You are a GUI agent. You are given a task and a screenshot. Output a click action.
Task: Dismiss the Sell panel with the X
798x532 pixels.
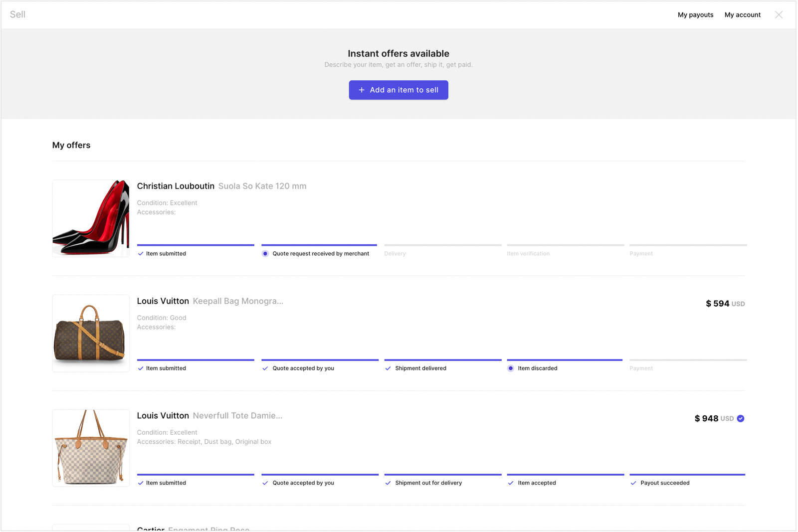779,14
